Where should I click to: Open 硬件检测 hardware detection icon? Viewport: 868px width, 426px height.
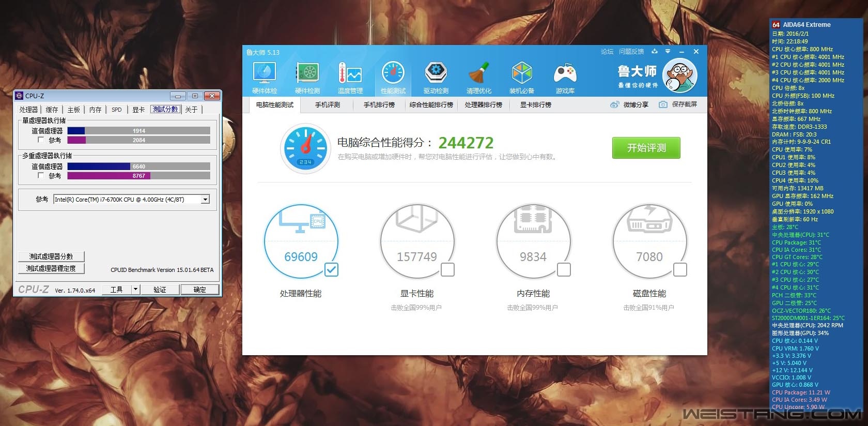pyautogui.click(x=307, y=73)
